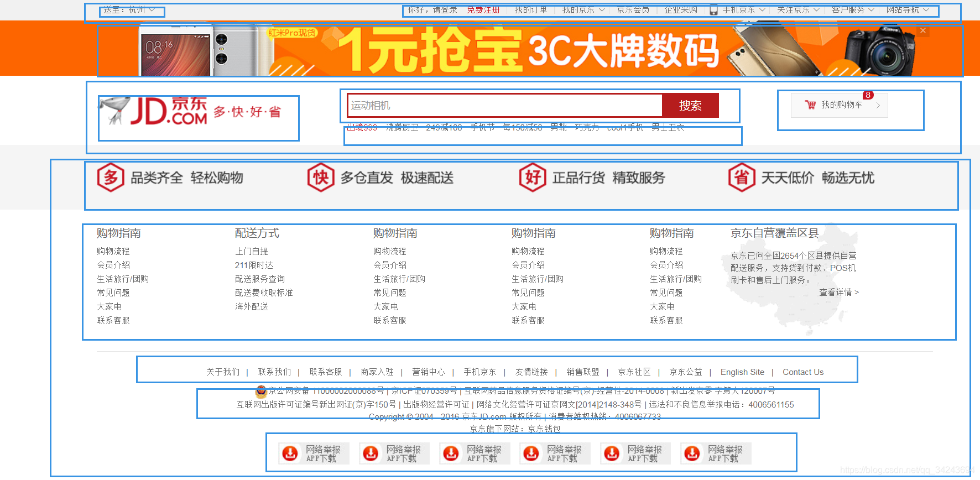Click the red shopping cart icon
Viewport: 980px width, 480px height.
point(810,105)
